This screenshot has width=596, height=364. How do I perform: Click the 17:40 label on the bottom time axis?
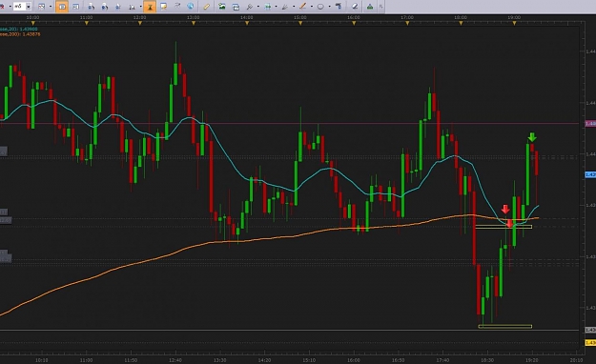(442, 360)
